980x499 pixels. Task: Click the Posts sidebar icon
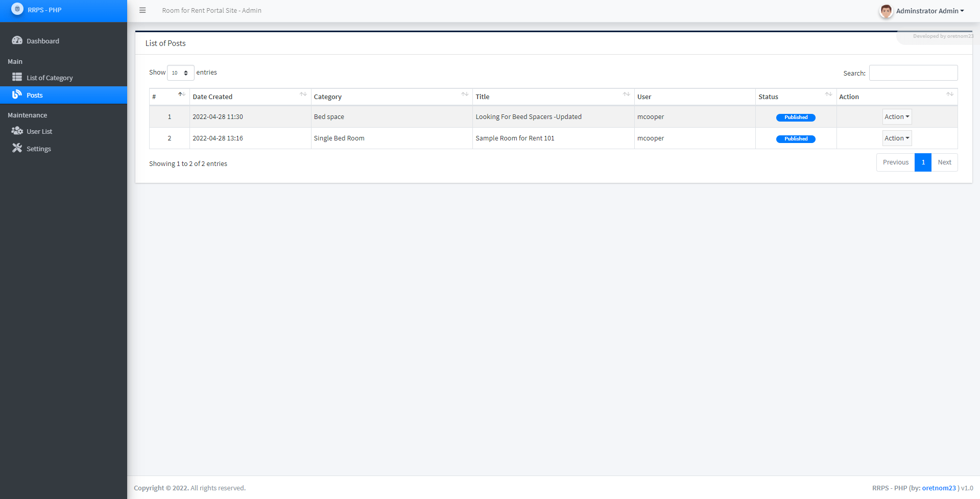(x=17, y=94)
